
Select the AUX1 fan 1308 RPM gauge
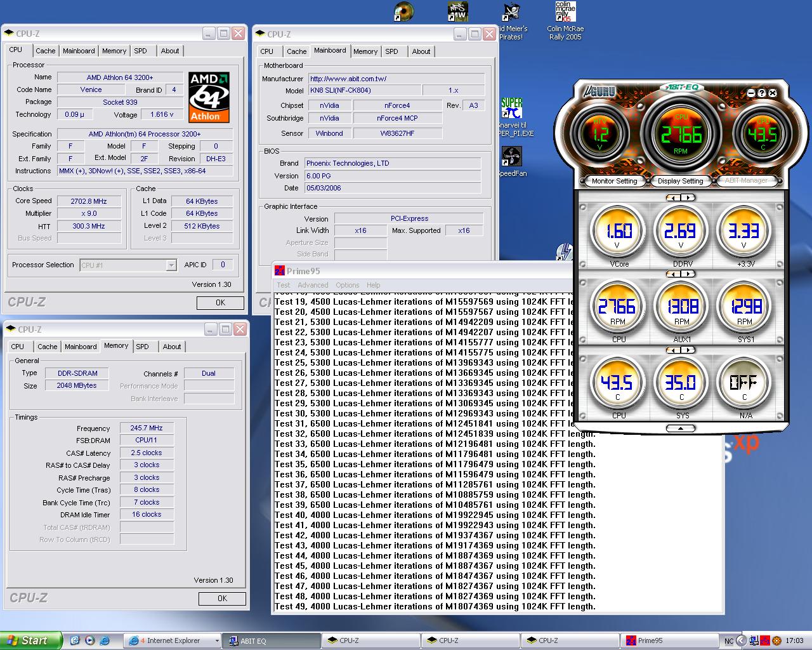click(x=681, y=307)
